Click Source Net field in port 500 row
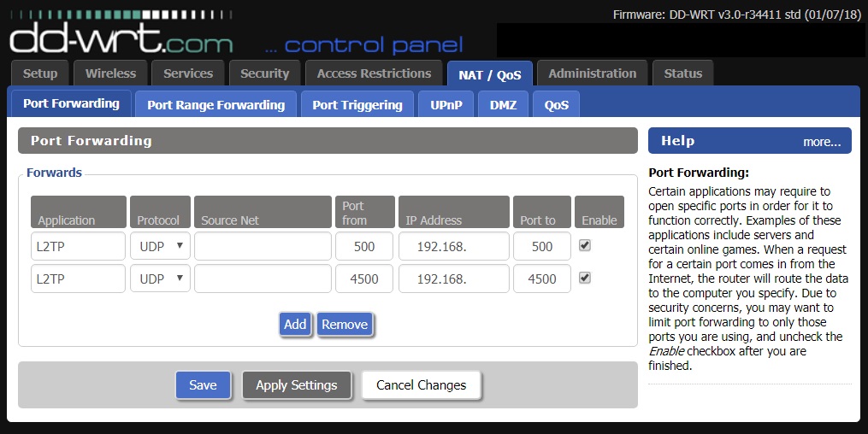This screenshot has width=868, height=434. pyautogui.click(x=263, y=246)
